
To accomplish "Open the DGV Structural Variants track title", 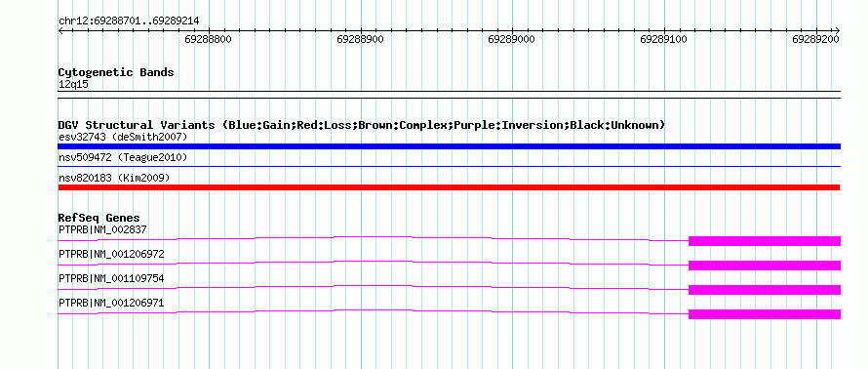I will (362, 125).
